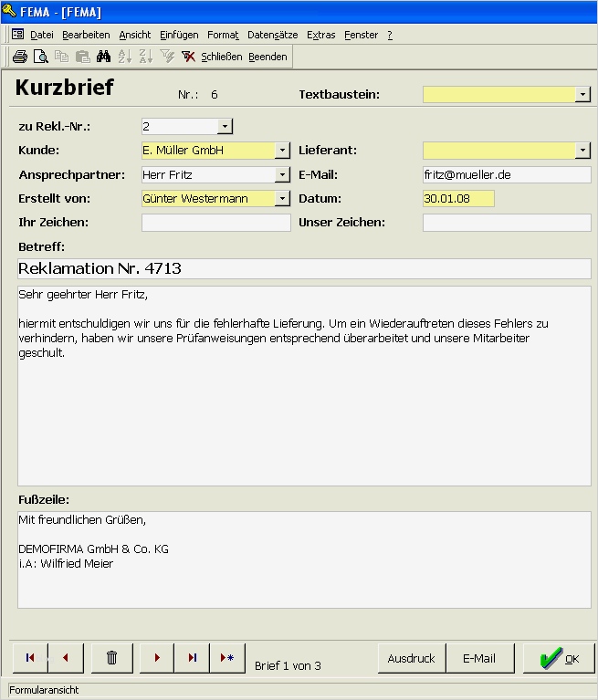This screenshot has width=598, height=700.
Task: Open the Format menu
Action: coord(223,35)
